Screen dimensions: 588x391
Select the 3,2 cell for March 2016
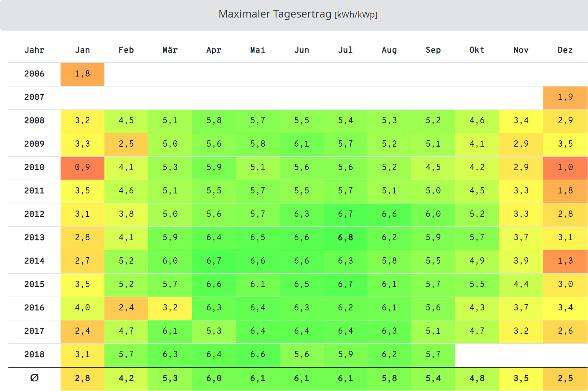coord(170,308)
